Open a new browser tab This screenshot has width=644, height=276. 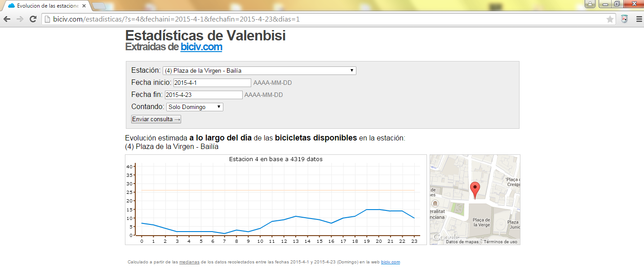tap(99, 6)
